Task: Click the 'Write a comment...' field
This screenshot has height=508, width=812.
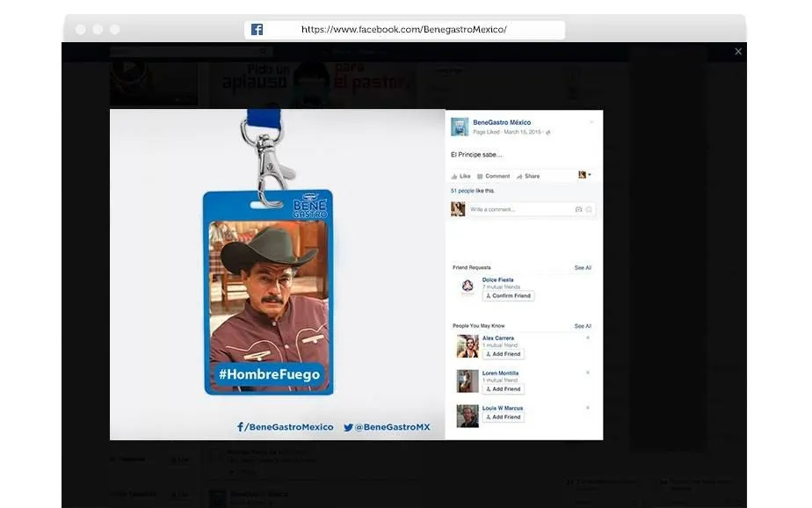Action: (x=520, y=209)
